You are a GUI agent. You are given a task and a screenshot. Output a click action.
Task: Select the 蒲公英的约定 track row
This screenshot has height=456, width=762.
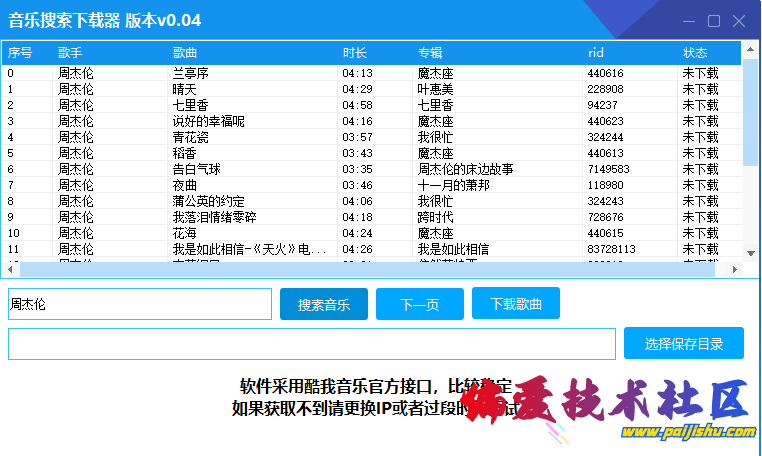[200, 201]
